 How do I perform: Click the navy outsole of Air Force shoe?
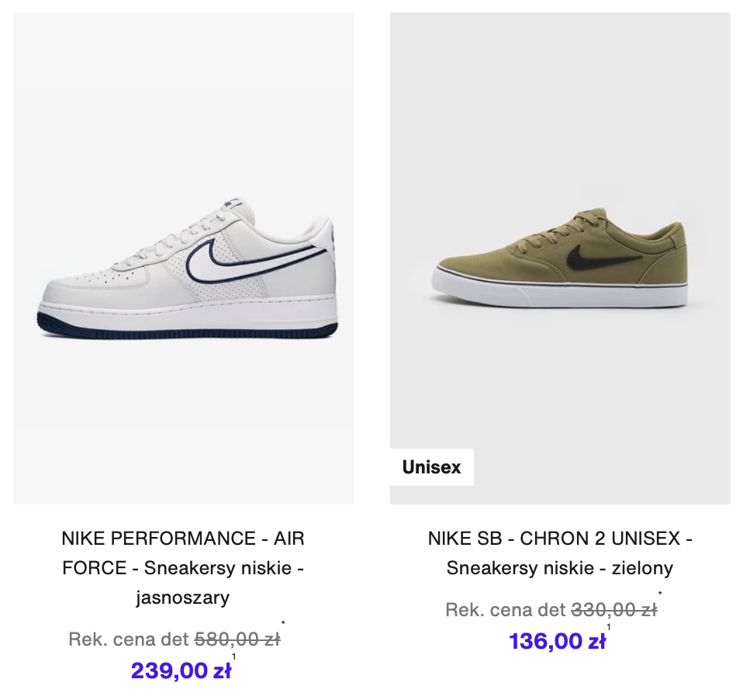point(187,327)
